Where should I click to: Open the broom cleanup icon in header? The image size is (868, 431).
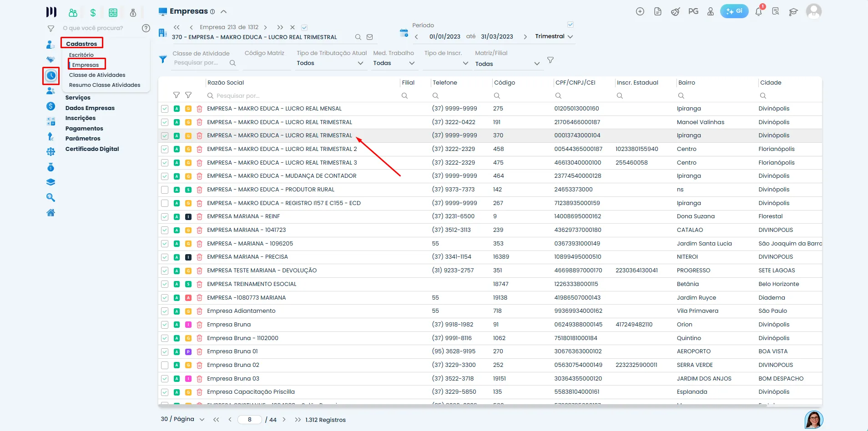click(676, 11)
